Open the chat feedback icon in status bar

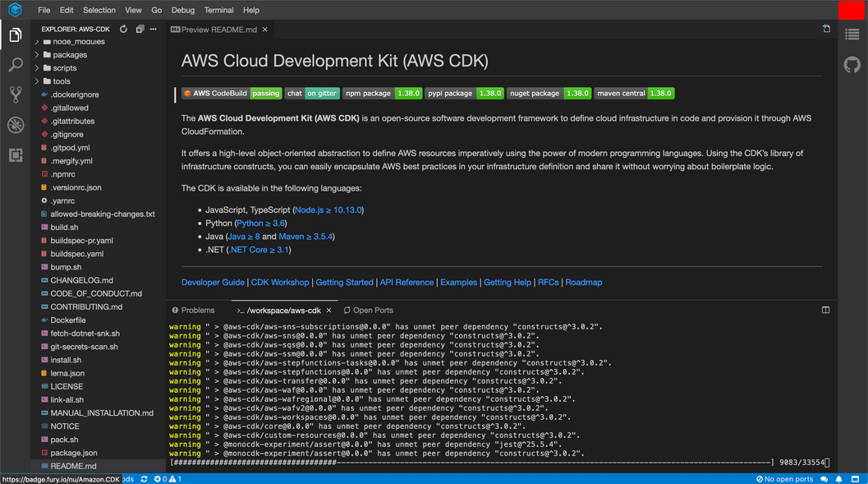tap(824, 479)
